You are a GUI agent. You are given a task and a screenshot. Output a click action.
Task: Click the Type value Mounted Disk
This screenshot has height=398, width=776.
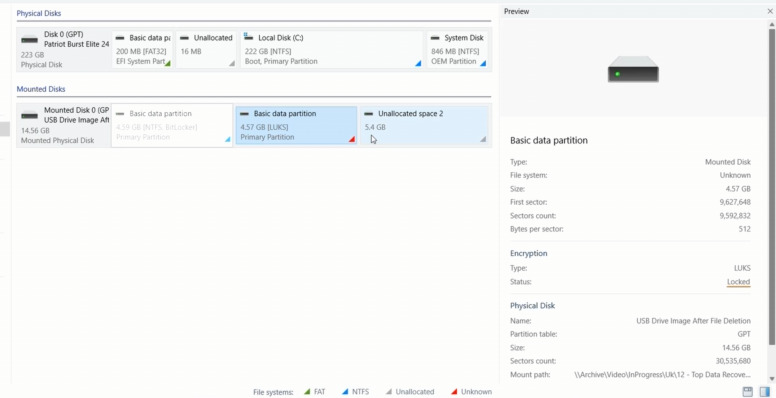[728, 162]
